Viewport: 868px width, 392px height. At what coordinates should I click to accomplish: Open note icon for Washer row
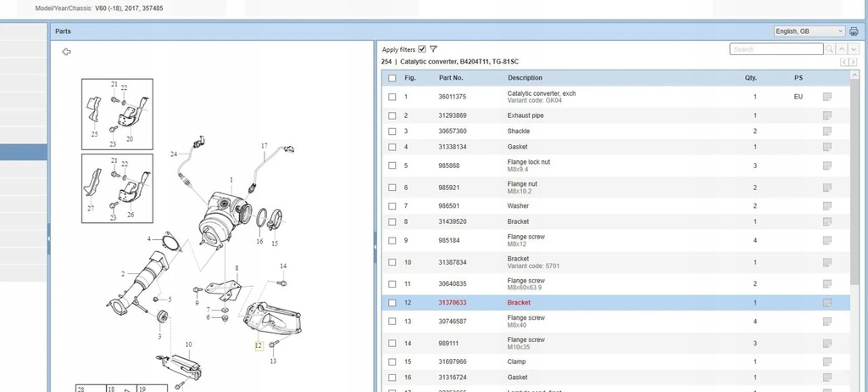(827, 206)
